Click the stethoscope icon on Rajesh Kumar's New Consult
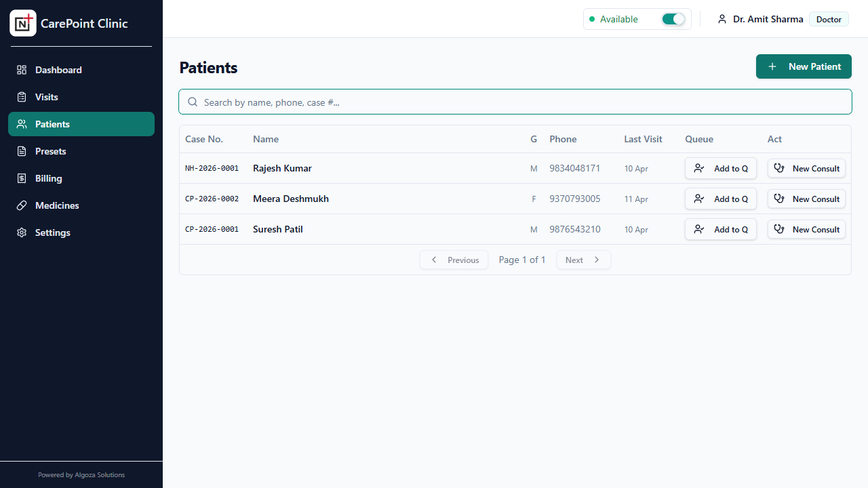868x488 pixels. 779,168
